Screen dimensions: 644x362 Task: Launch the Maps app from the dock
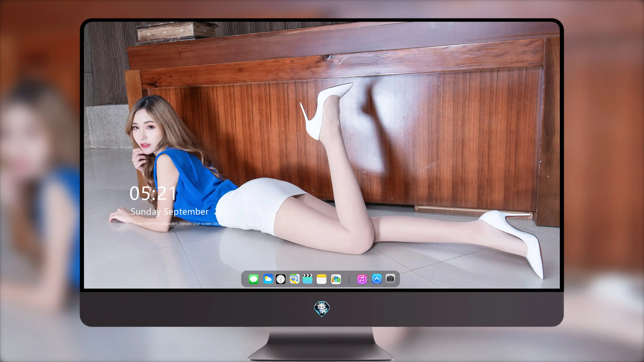pyautogui.click(x=294, y=279)
